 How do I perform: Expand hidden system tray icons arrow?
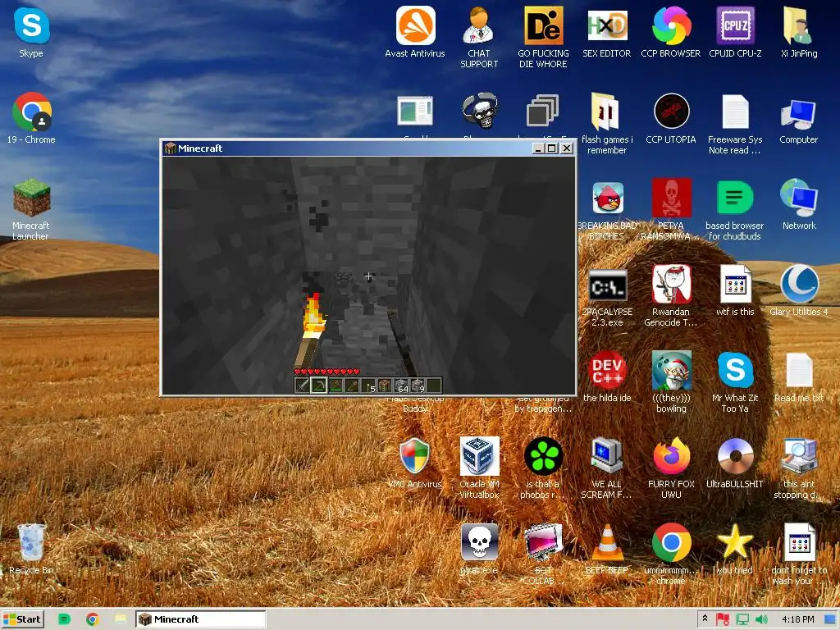705,619
